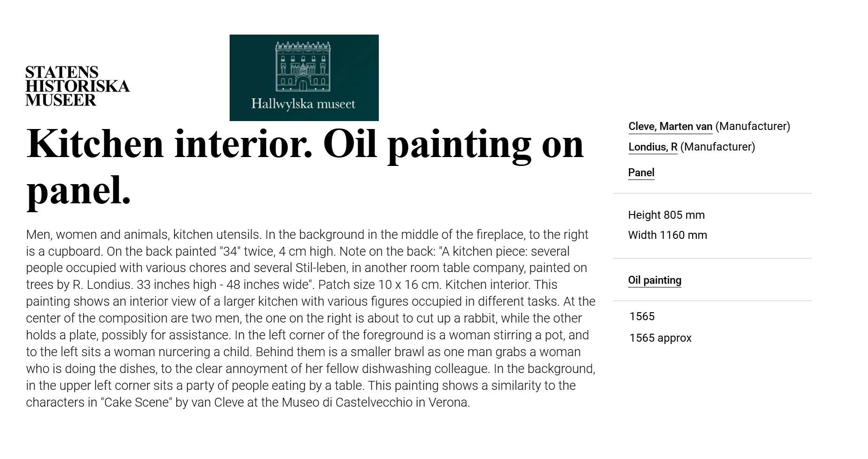The image size is (868, 459).
Task: Click the Manufacturer label beside Londius, R
Action: tap(717, 147)
